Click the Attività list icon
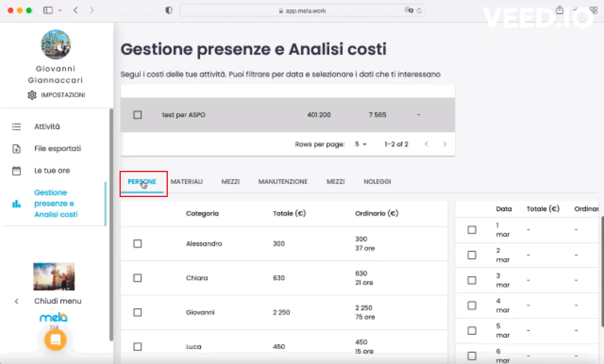 (16, 127)
